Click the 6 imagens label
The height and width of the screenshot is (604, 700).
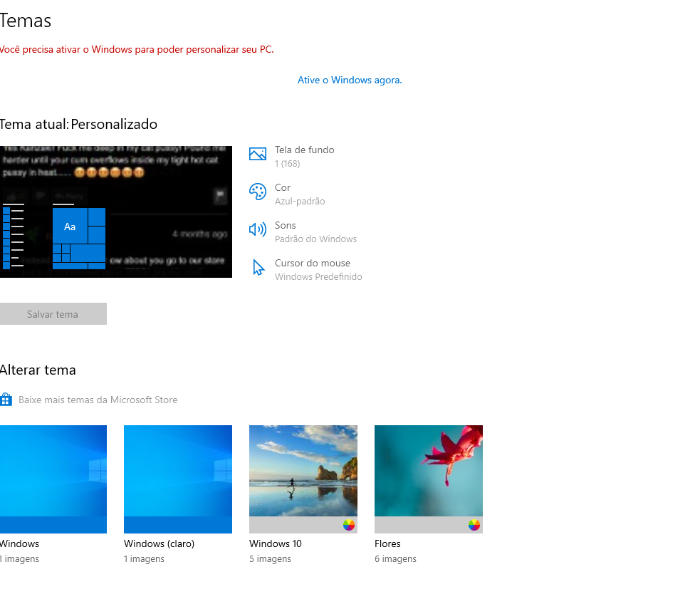[x=395, y=559]
